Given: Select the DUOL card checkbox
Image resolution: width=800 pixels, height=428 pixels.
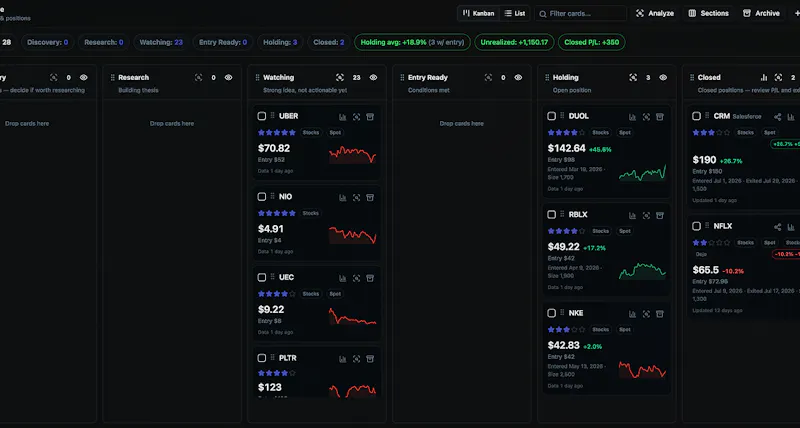Looking at the screenshot, I should tap(552, 116).
